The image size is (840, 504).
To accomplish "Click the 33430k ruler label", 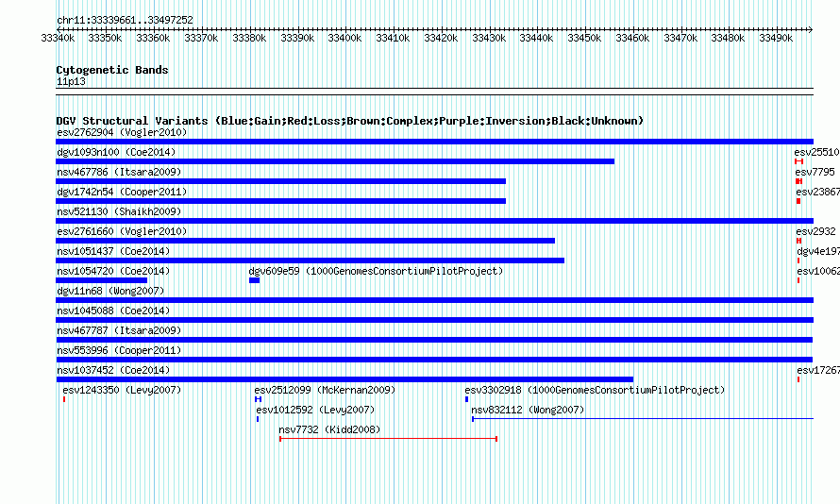I will coord(489,38).
